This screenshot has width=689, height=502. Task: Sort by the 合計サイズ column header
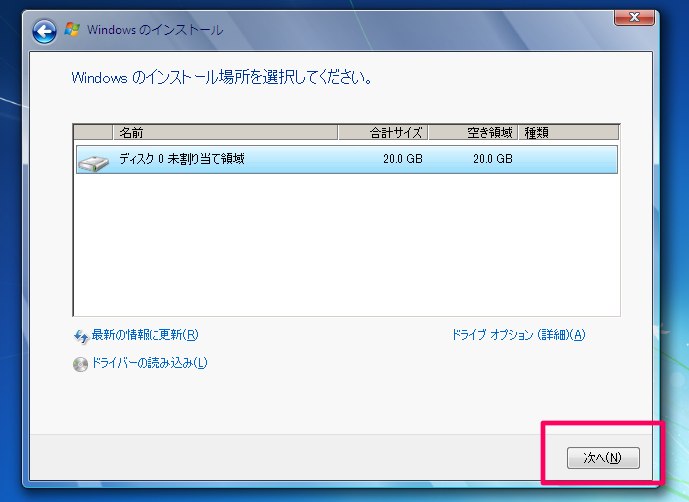tap(383, 132)
